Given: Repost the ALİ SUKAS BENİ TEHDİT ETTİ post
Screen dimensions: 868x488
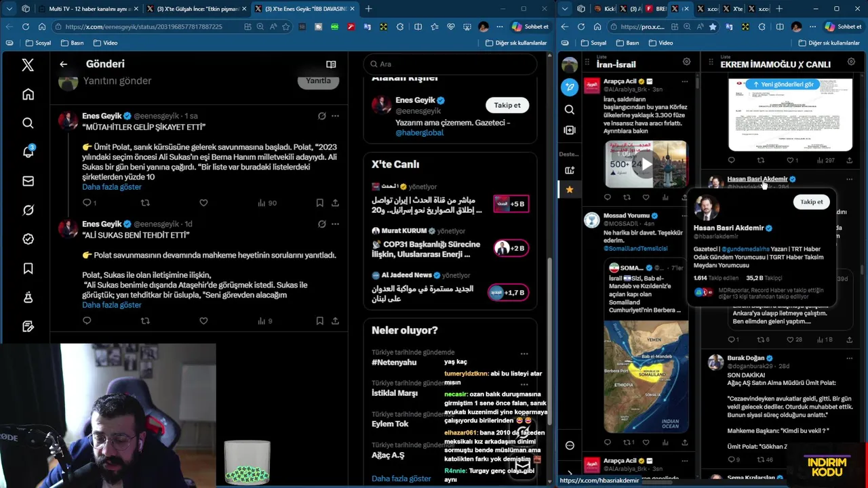Looking at the screenshot, I should (x=145, y=321).
